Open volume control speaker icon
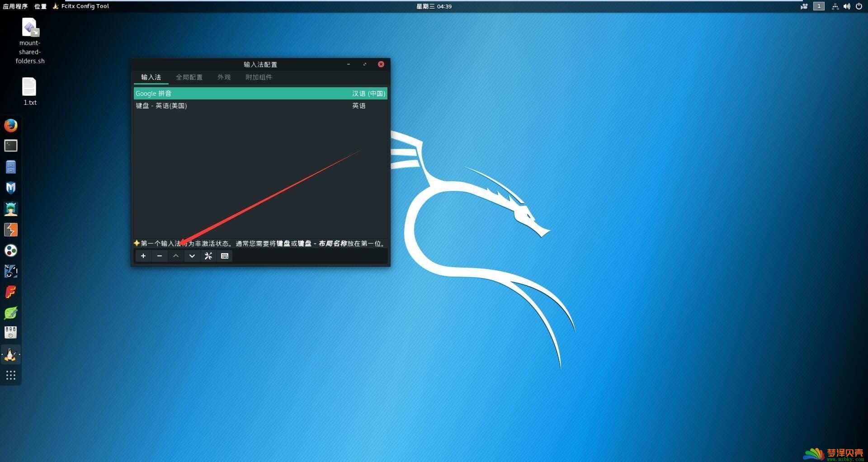This screenshot has width=868, height=462. click(x=847, y=6)
